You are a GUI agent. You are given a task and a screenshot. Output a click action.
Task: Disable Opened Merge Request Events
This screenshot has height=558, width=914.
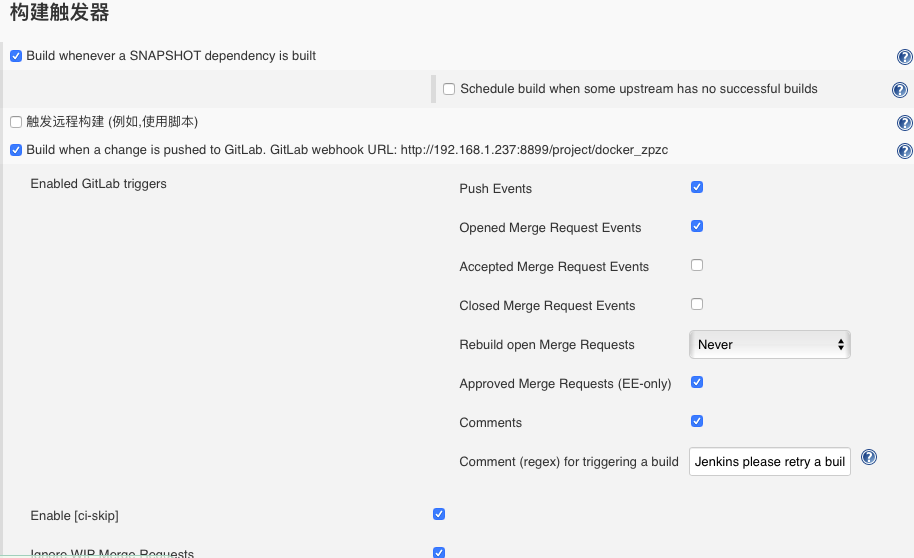pos(697,226)
